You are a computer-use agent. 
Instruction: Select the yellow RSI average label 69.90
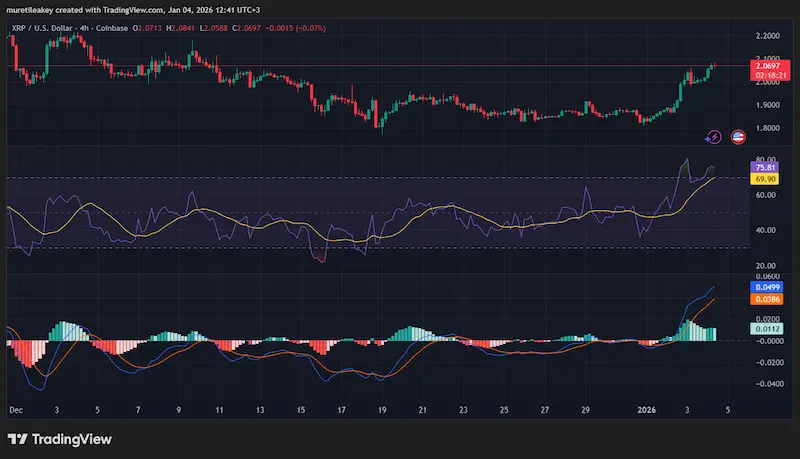coord(768,179)
